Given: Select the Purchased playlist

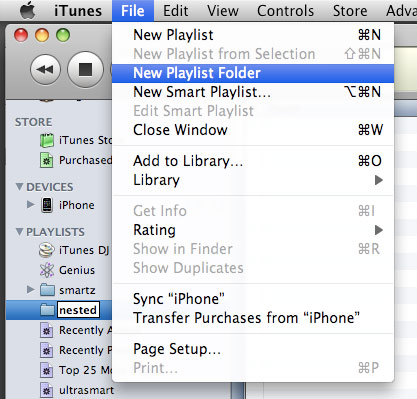Looking at the screenshot, I should [x=59, y=160].
